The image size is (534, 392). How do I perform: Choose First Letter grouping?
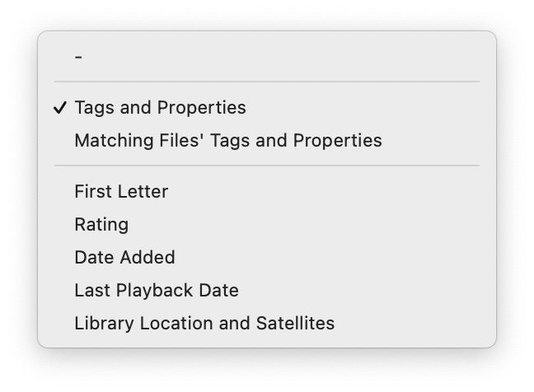coord(121,192)
